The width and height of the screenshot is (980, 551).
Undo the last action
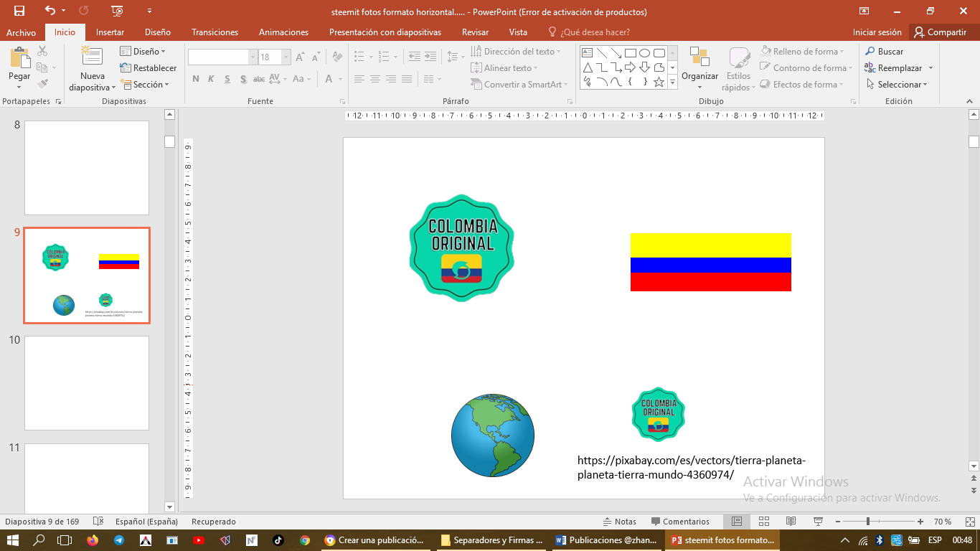(50, 11)
